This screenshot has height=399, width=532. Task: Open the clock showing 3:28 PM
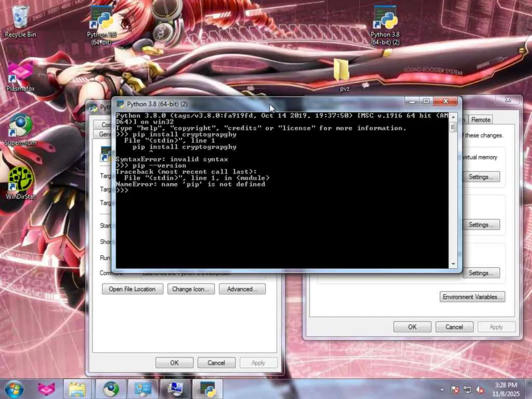pos(506,389)
